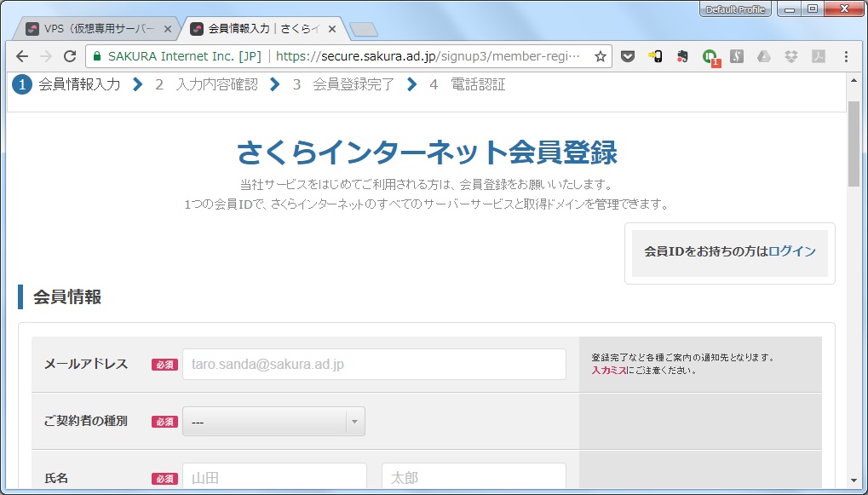Reload the current page
The width and height of the screenshot is (868, 495).
[70, 56]
